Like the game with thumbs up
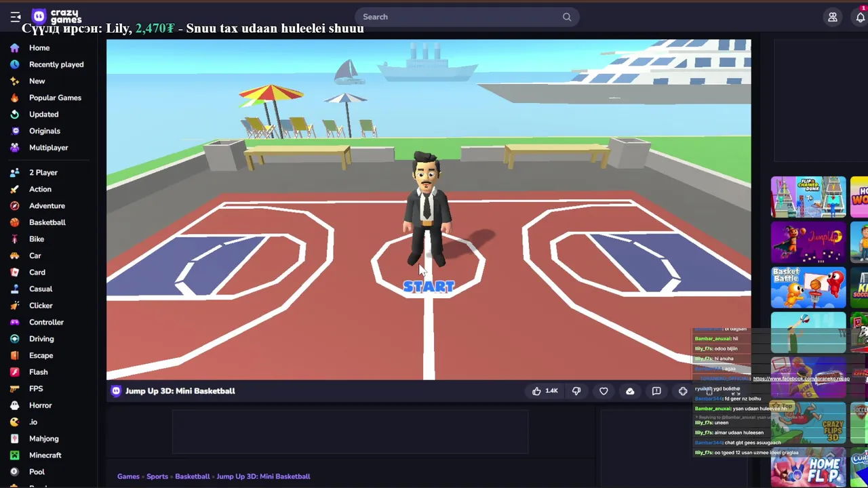Viewport: 868px width, 488px height. tap(545, 391)
